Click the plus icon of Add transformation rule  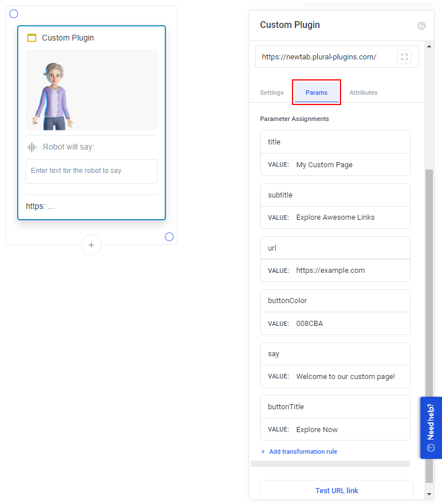pyautogui.click(x=263, y=451)
